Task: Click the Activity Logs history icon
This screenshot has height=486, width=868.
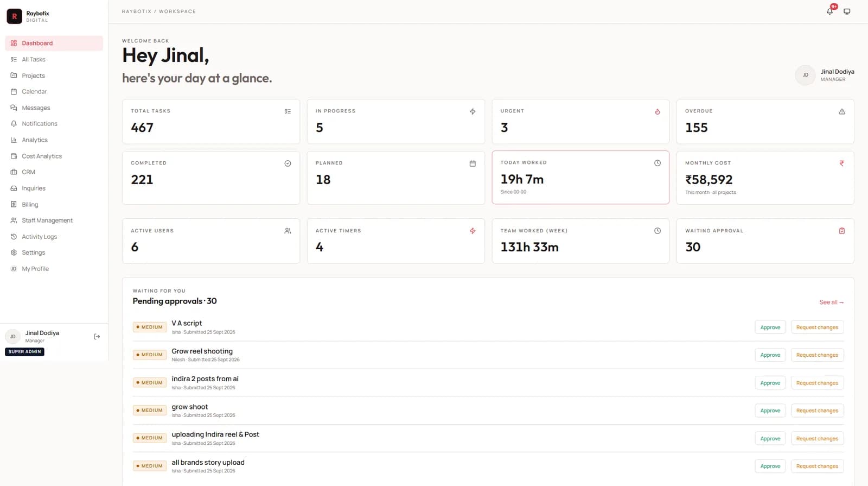Action: tap(14, 237)
